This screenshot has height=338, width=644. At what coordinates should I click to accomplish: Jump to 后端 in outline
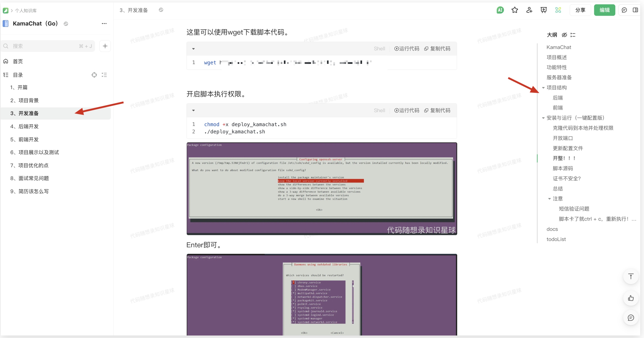(557, 98)
